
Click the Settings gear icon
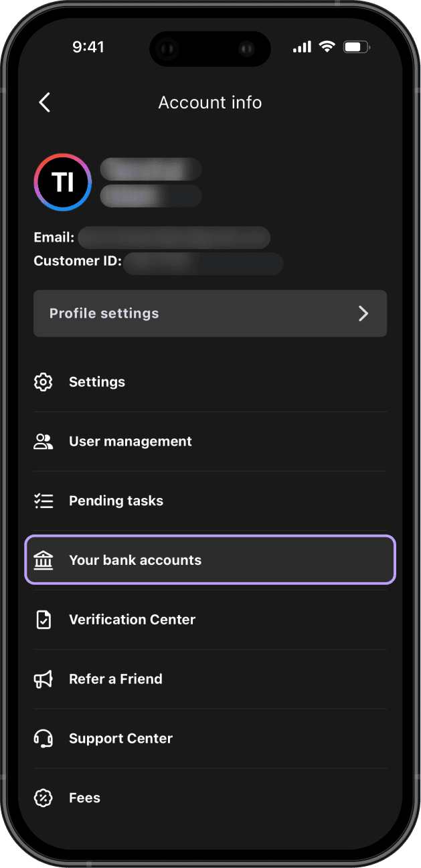coord(44,382)
